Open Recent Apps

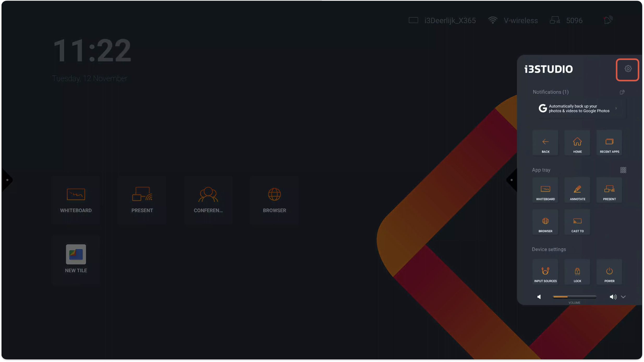point(609,143)
